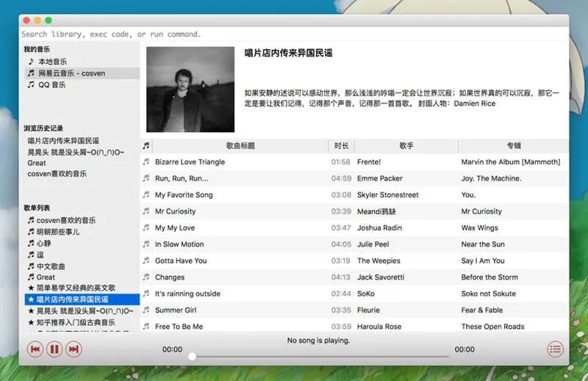588x381 pixels.
Task: Click the search library command input
Action: [293, 34]
